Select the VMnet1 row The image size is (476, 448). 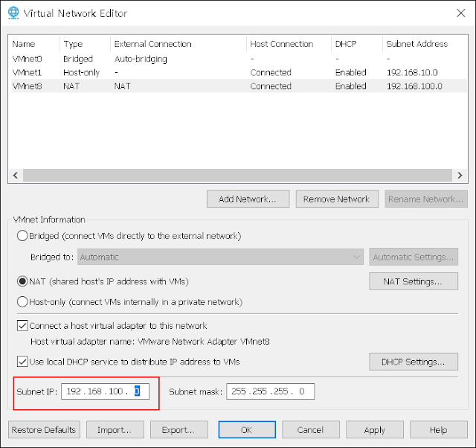point(239,72)
